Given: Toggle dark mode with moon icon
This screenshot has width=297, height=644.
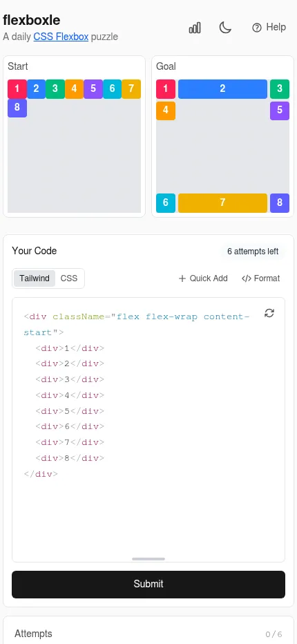Looking at the screenshot, I should [x=225, y=28].
